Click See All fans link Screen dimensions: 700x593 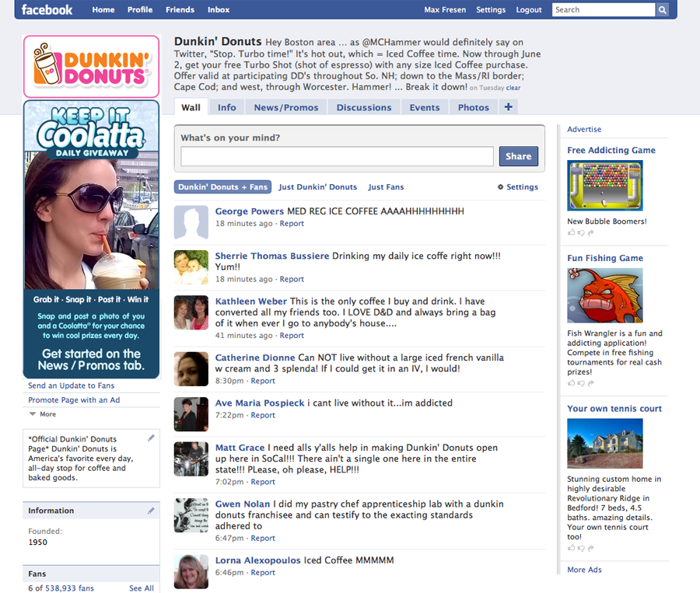(141, 588)
